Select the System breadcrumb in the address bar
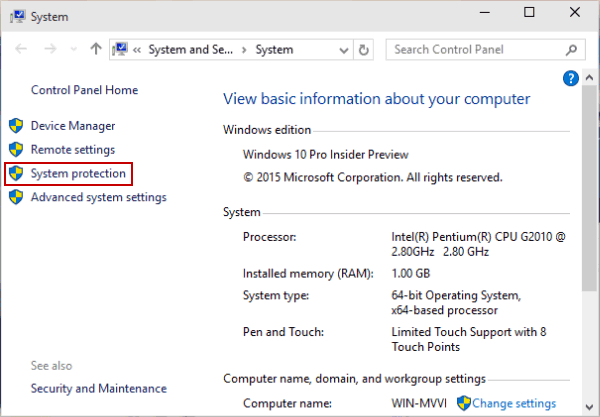600x417 pixels. point(274,49)
